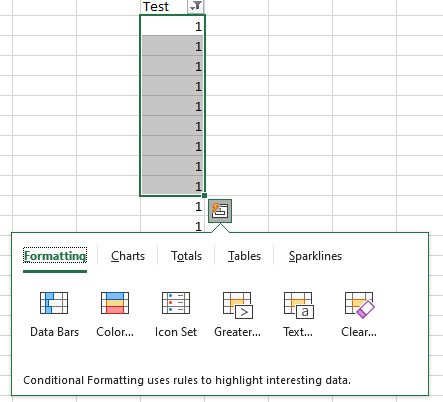The height and width of the screenshot is (402, 443).
Task: Click the last gray highlighted cell in selection
Action: 172,186
